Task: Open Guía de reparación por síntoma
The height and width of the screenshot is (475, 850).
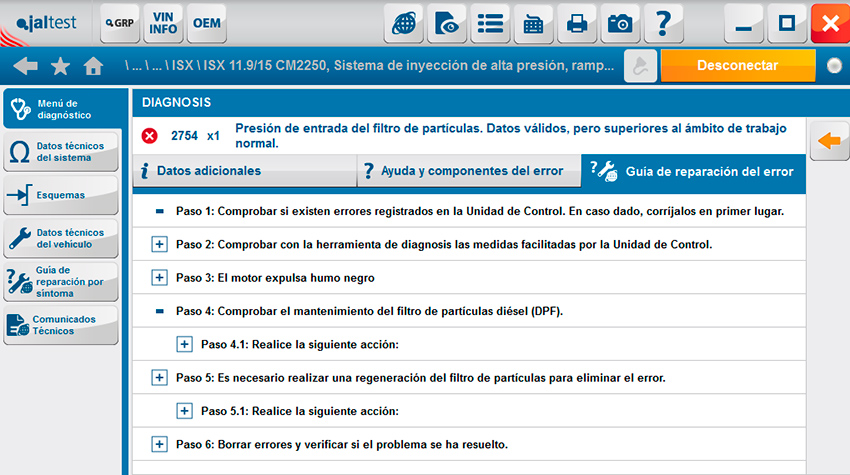Action: click(61, 282)
